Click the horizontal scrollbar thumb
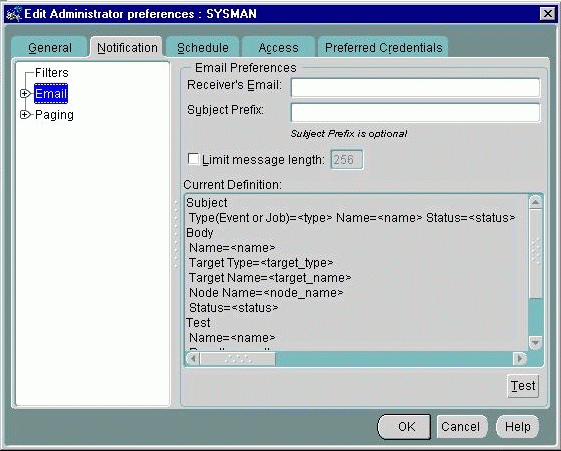 click(238, 358)
